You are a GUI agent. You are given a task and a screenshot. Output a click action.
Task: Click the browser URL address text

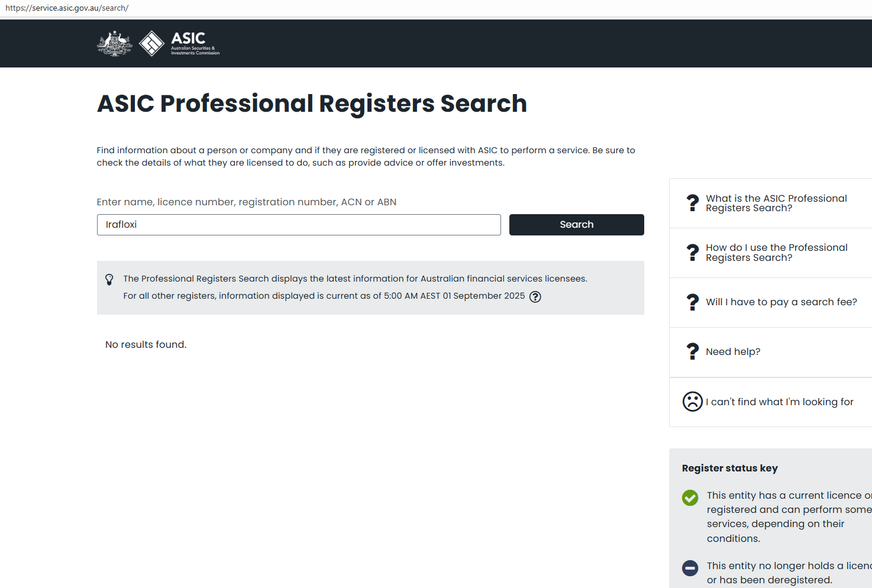[67, 8]
